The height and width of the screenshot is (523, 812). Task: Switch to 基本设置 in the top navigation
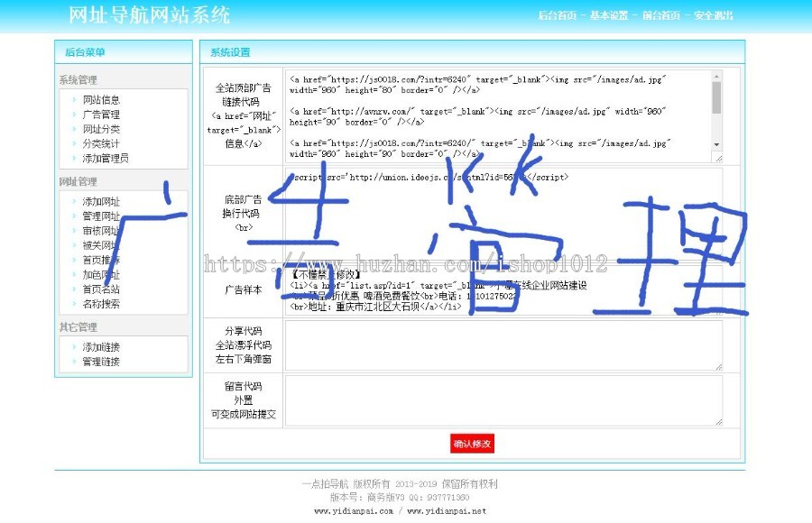[607, 15]
